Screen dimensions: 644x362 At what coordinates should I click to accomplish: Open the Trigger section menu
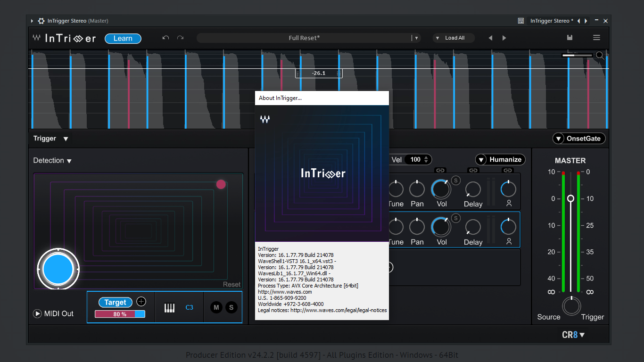[x=66, y=139]
